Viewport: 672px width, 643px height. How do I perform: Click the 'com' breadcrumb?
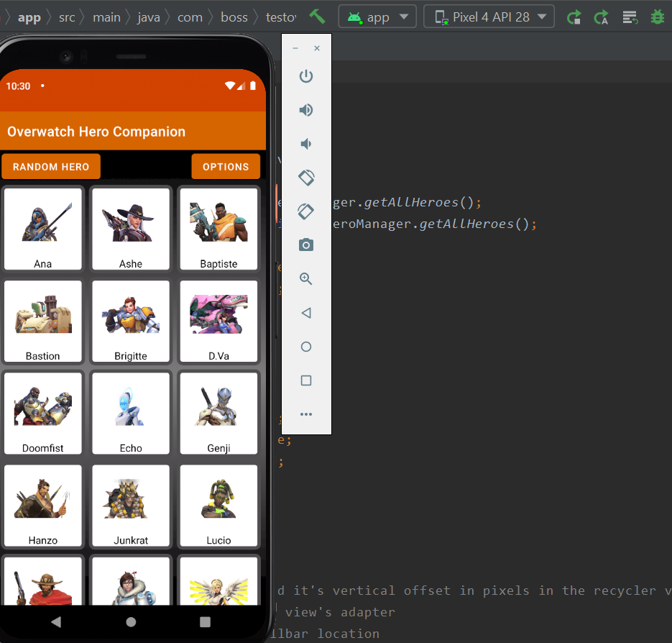(190, 17)
